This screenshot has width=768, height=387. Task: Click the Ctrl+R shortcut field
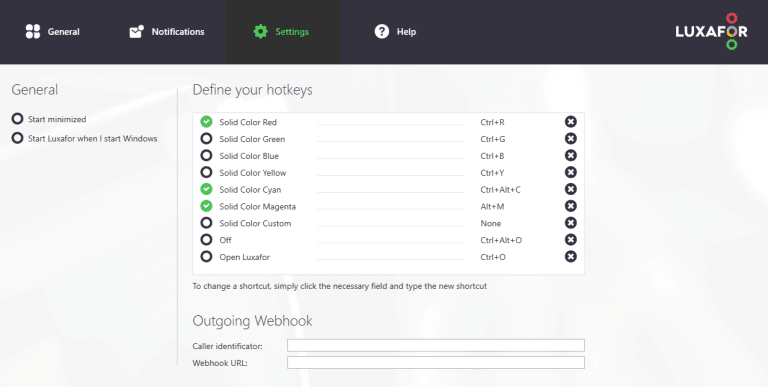coord(492,122)
